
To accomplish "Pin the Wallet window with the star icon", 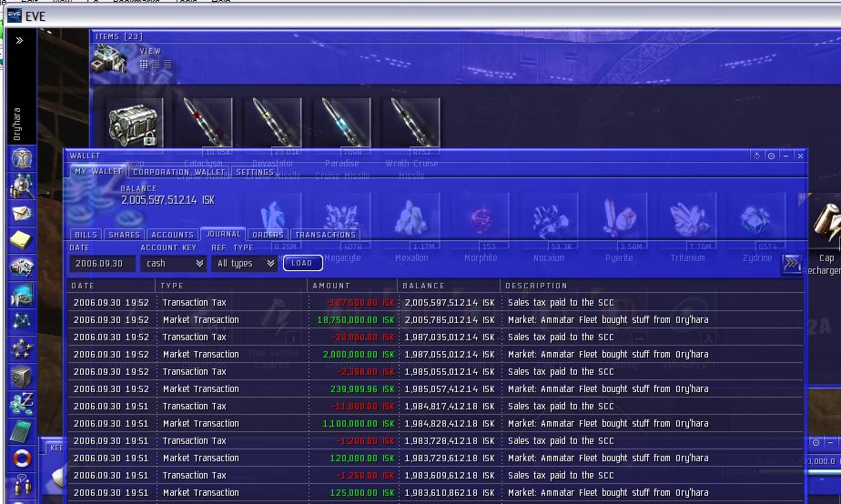I will pyautogui.click(x=756, y=156).
